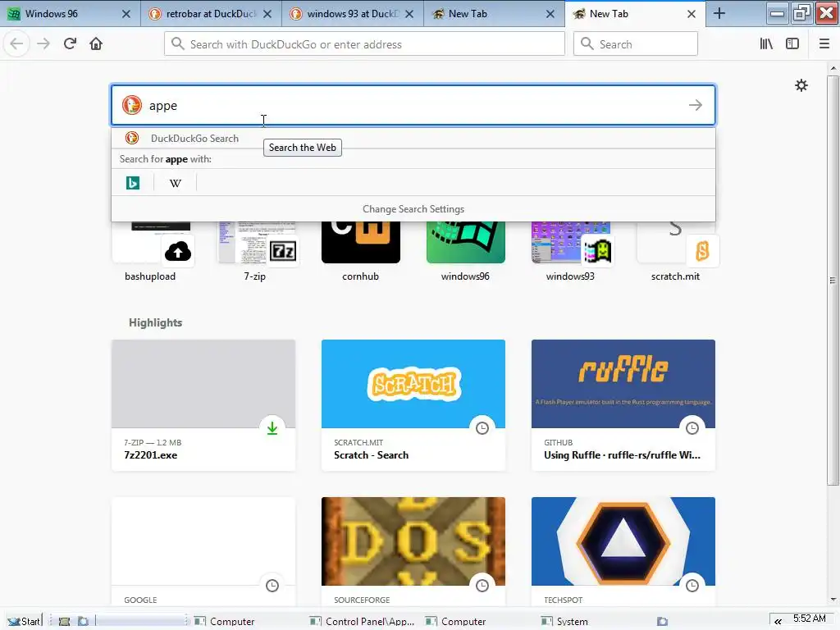Image resolution: width=840 pixels, height=630 pixels.
Task: Open the TechSpot highlight card
Action: [x=623, y=552]
